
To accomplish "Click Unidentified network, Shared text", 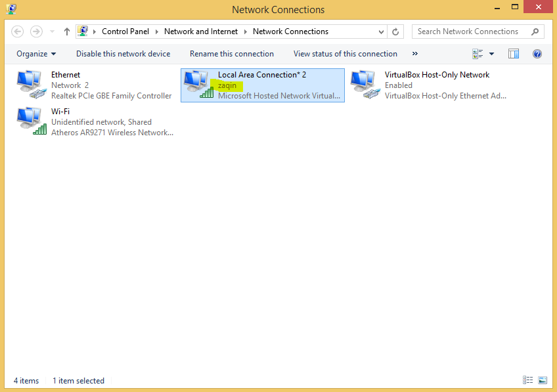I will [x=101, y=122].
